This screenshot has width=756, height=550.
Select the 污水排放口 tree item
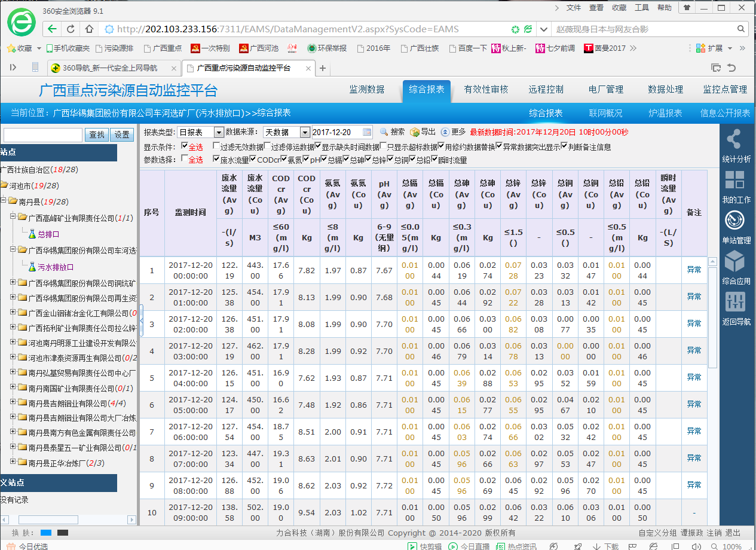pos(56,267)
